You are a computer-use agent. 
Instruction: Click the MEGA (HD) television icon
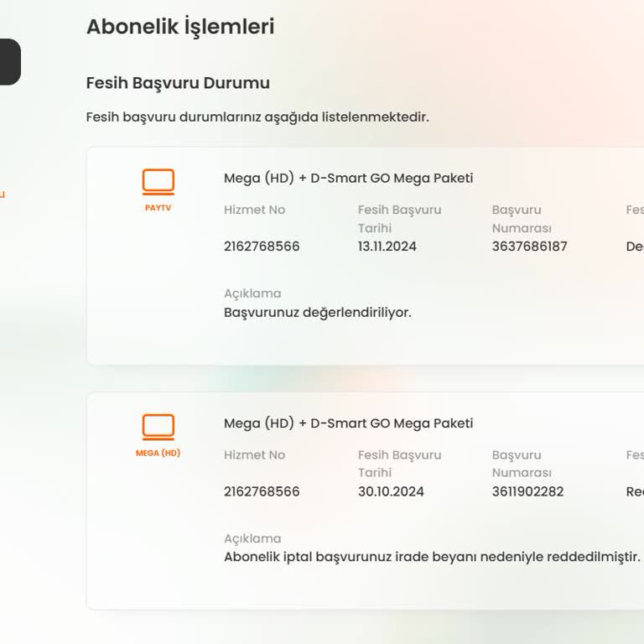click(x=158, y=427)
